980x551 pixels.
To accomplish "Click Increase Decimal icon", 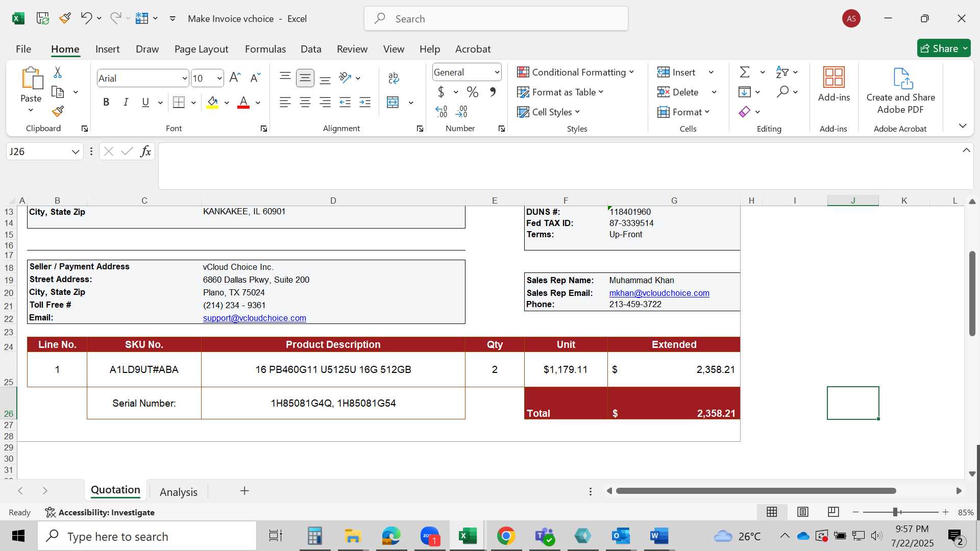I will click(x=441, y=111).
